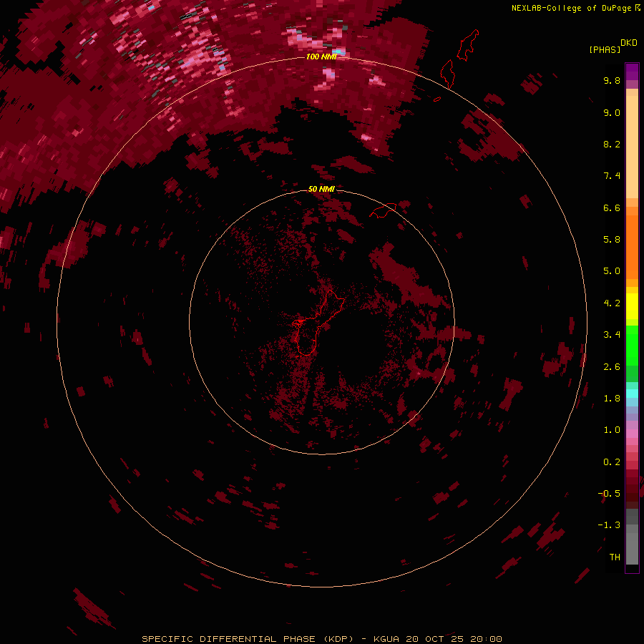Click the yellow legend color band
644x644 pixels.
[632, 306]
